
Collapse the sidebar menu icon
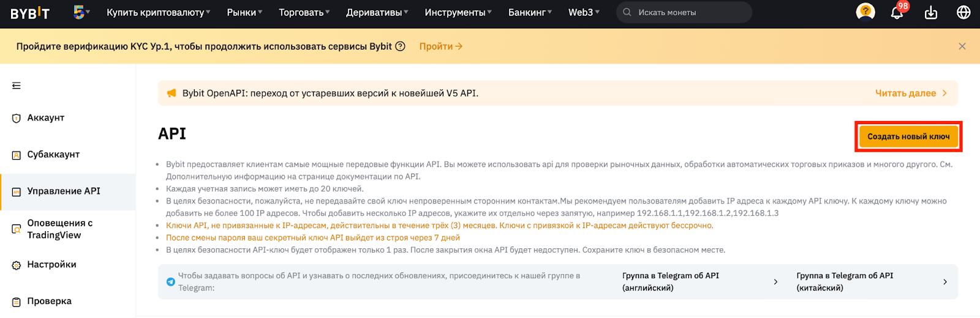click(17, 86)
